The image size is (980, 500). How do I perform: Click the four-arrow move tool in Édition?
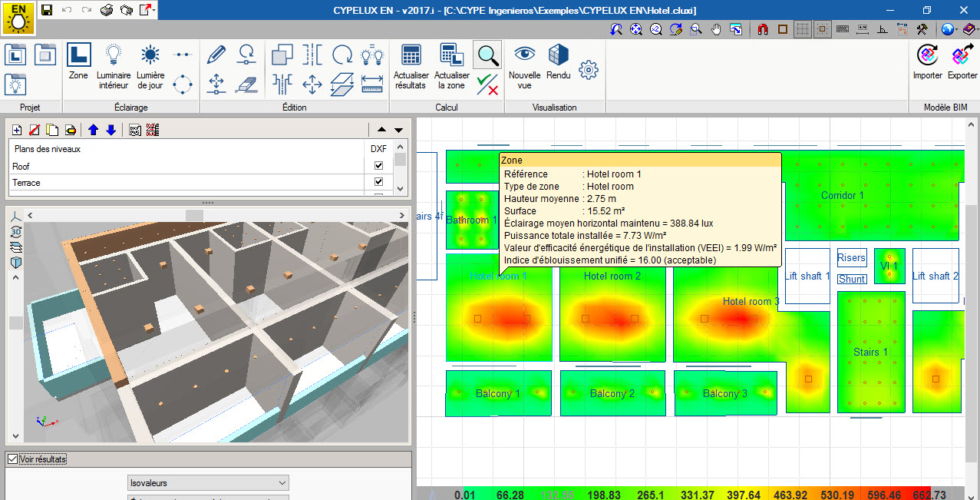pos(312,84)
